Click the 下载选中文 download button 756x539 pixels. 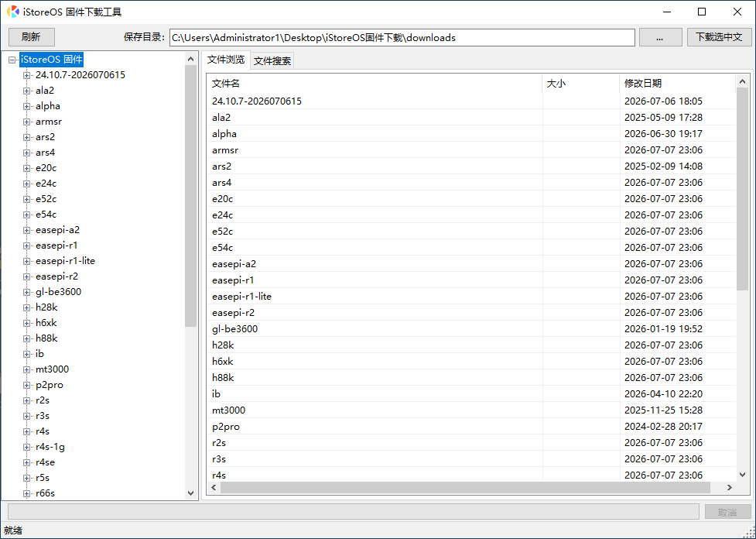tap(719, 37)
